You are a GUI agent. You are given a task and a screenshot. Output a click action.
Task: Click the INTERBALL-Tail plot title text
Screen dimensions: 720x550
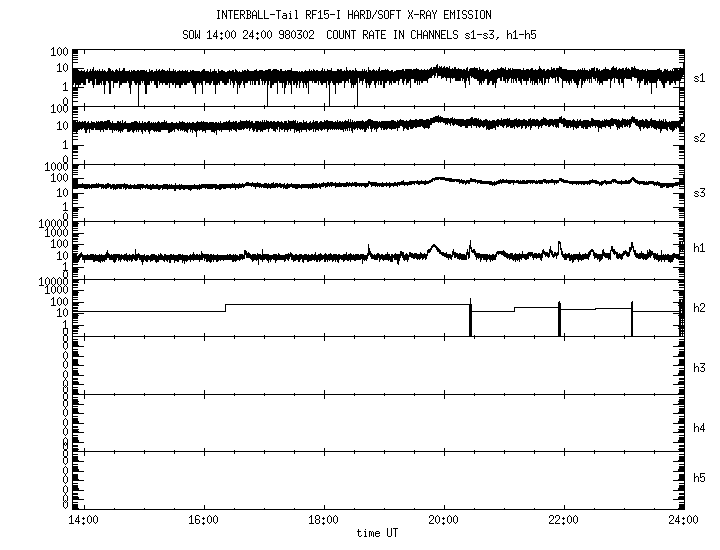tap(353, 15)
